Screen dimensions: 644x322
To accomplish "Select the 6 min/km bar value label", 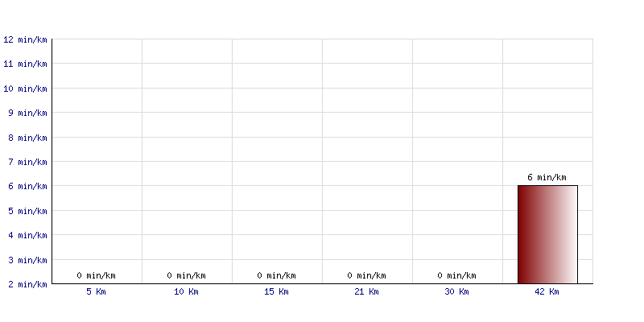I will coord(547,177).
